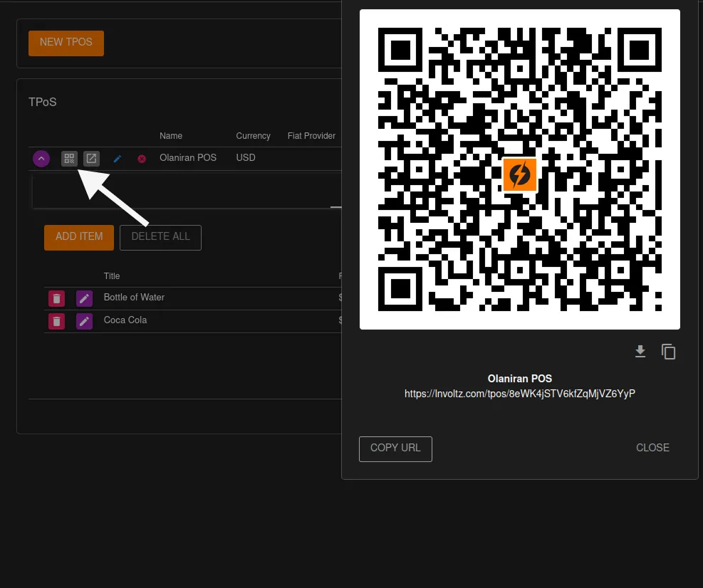
Task: Remove Bottle of Water using the trash icon
Action: [x=56, y=298]
